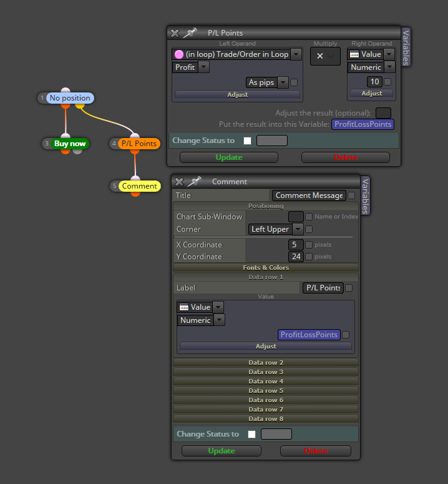This screenshot has width=448, height=484.
Task: Enable Change Status checkbox in P/L Points
Action: point(247,141)
